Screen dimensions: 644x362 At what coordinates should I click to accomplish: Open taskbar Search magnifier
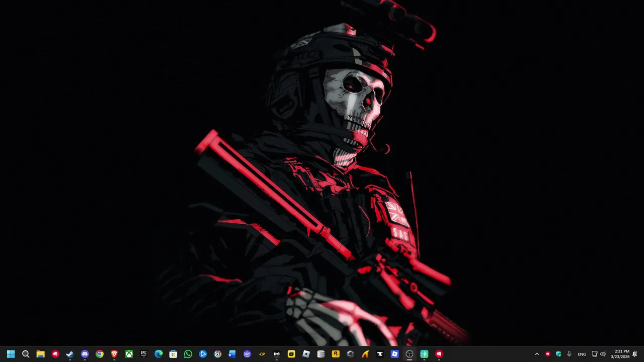coord(26,354)
